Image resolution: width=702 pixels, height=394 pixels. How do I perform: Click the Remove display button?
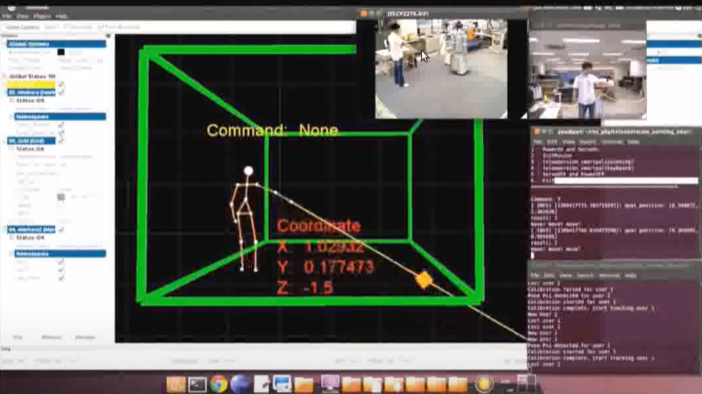[x=51, y=337]
